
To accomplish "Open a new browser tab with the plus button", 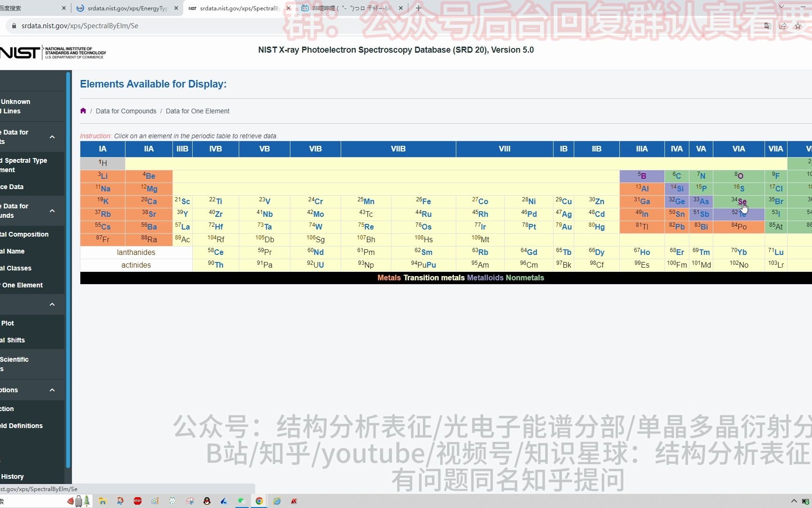I will pyautogui.click(x=418, y=8).
